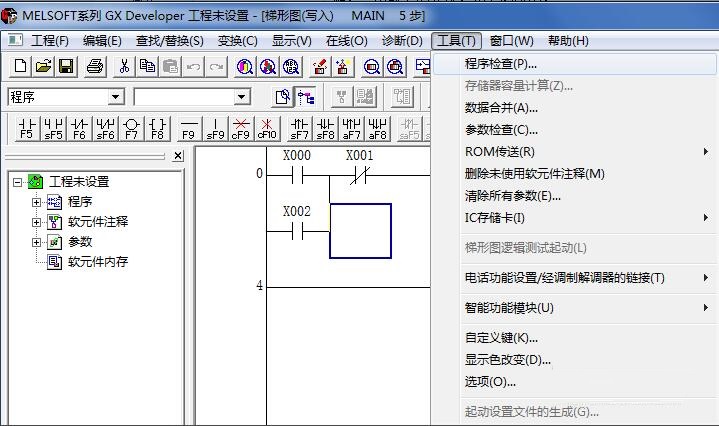Image resolution: width=719 pixels, height=426 pixels.
Task: Delete vertical line cF10
Action: click(267, 129)
